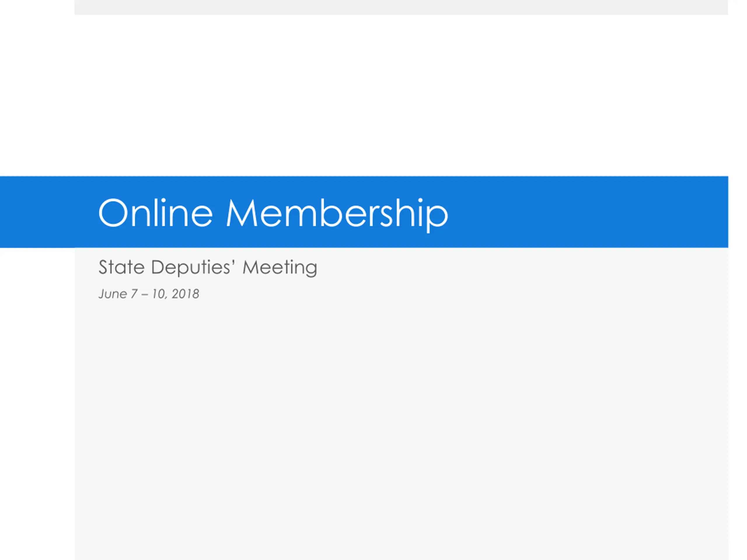
Task: Click the empty gray panel below the date
Action: [401, 422]
